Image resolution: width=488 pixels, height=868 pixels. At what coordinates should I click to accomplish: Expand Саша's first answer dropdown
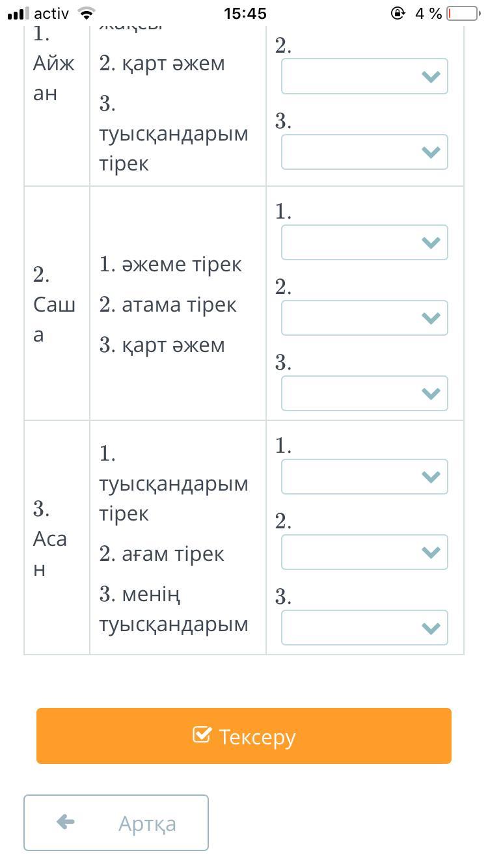[x=364, y=242]
